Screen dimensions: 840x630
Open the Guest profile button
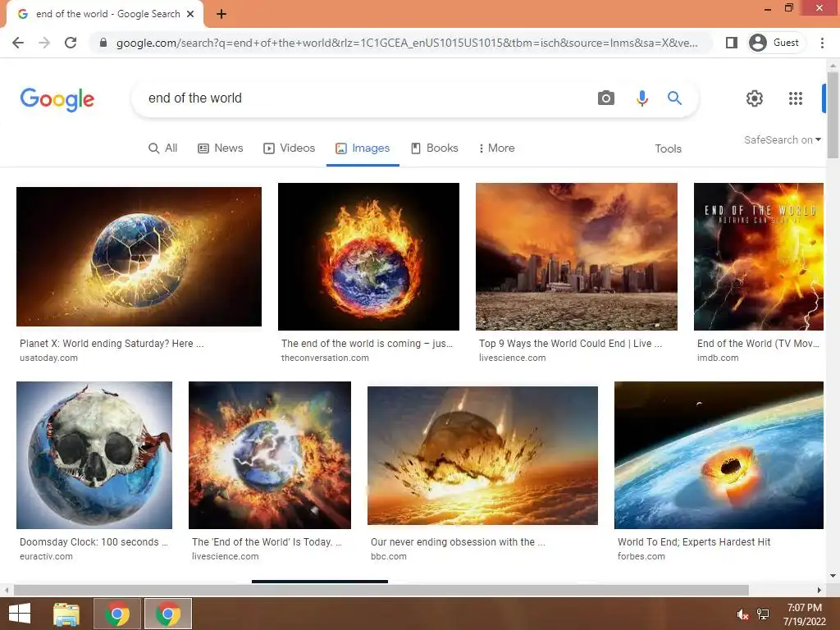[x=776, y=43]
